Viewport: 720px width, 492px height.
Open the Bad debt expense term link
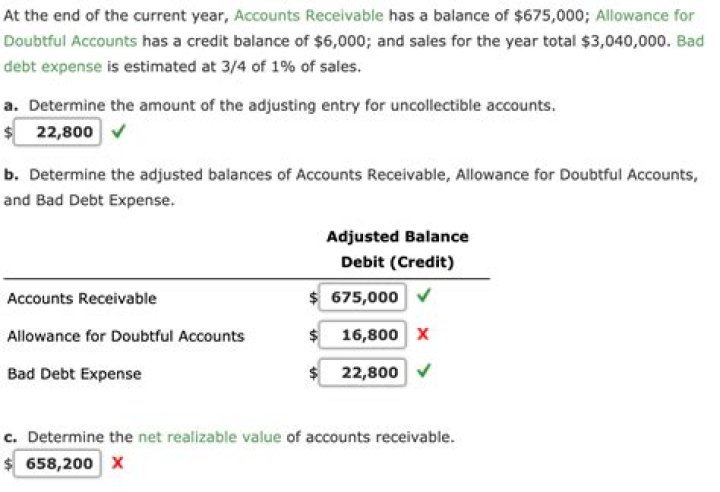pyautogui.click(x=51, y=67)
